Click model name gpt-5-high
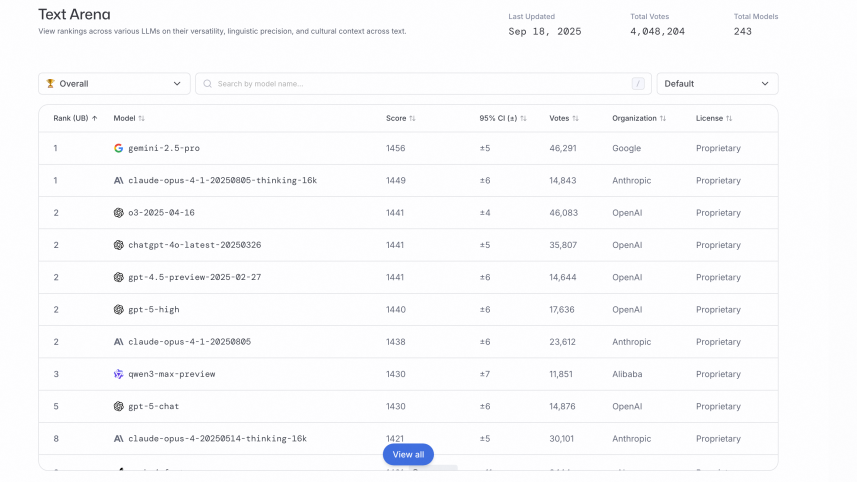The width and height of the screenshot is (857, 482). [x=154, y=309]
